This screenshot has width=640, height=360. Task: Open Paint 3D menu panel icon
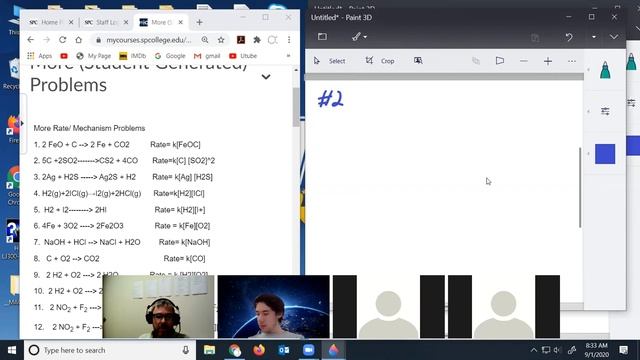tap(322, 37)
